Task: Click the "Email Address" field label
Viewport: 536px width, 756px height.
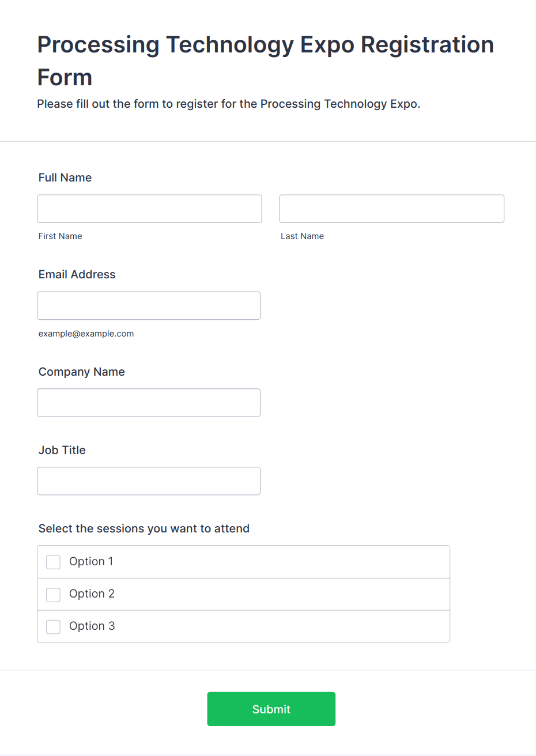Action: tap(77, 274)
